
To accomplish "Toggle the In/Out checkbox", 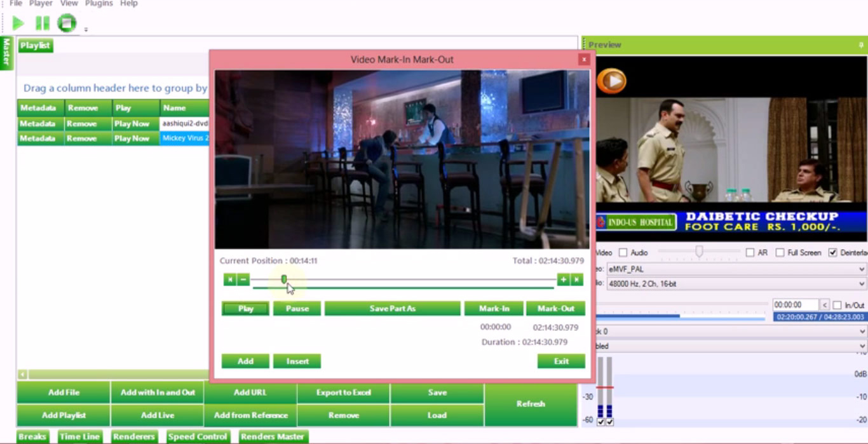I will pyautogui.click(x=837, y=306).
